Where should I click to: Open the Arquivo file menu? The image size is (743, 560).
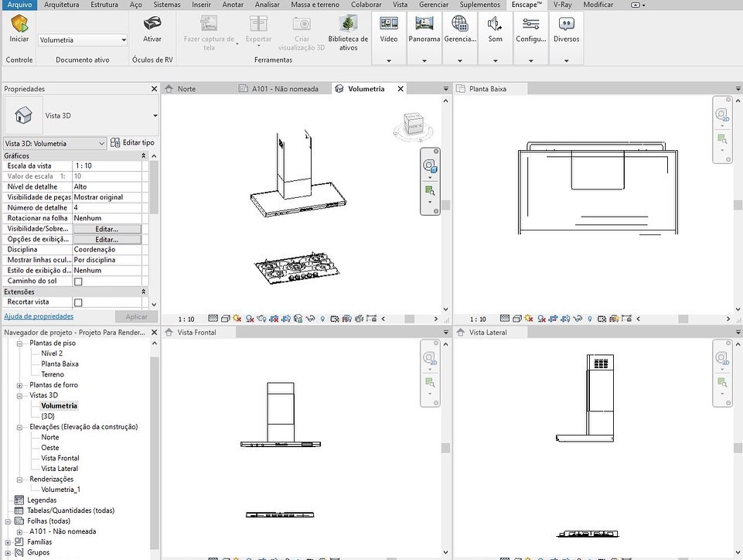(20, 5)
